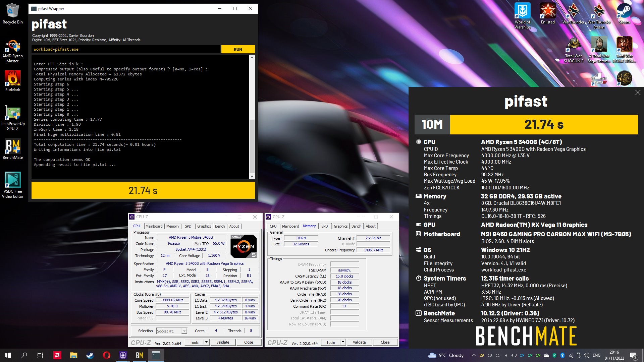Screen dimensions: 644x362
Task: Launch BenchMate desktop shortcut
Action: click(12, 149)
